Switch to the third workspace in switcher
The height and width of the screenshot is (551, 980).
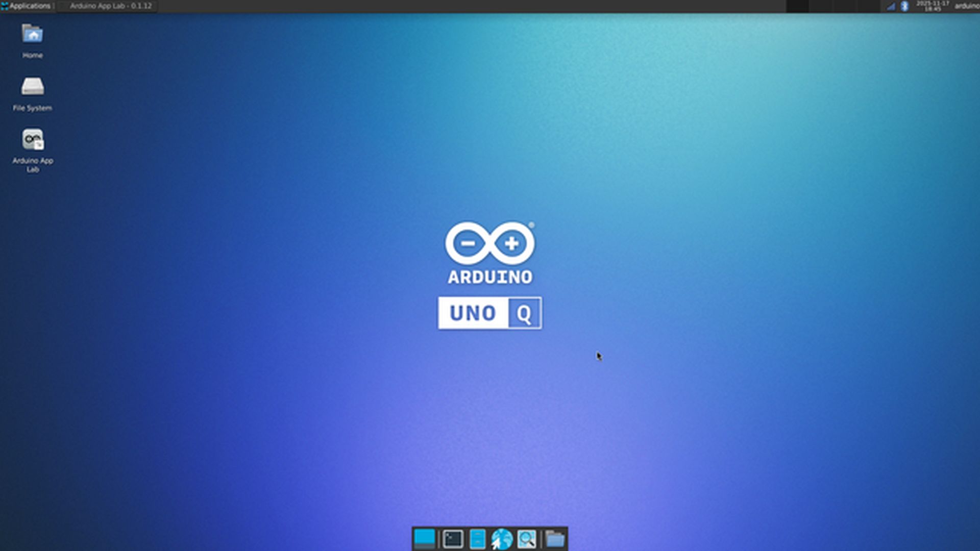[x=846, y=6]
